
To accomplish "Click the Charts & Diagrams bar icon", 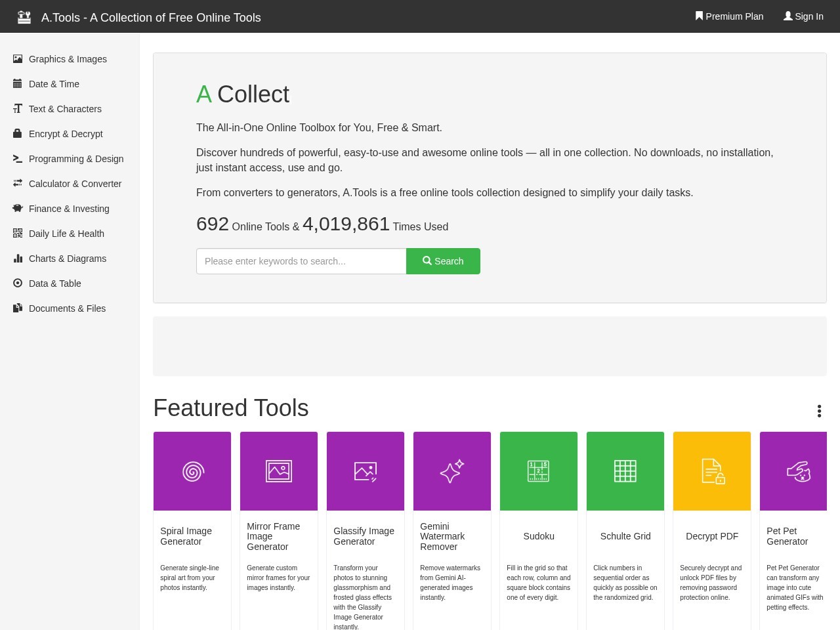I will 18,259.
